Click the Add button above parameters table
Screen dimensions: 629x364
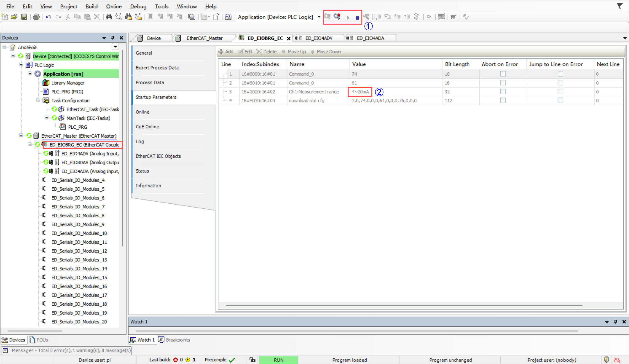click(x=226, y=52)
